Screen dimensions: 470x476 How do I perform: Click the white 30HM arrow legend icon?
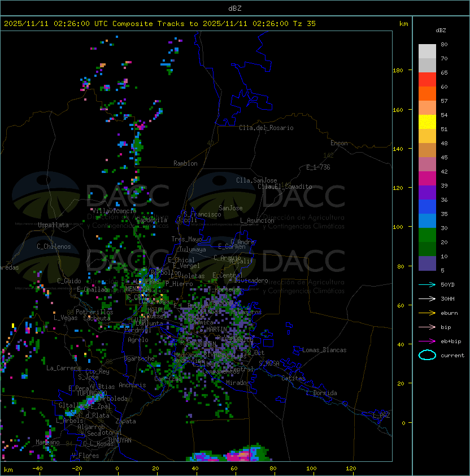[427, 298]
